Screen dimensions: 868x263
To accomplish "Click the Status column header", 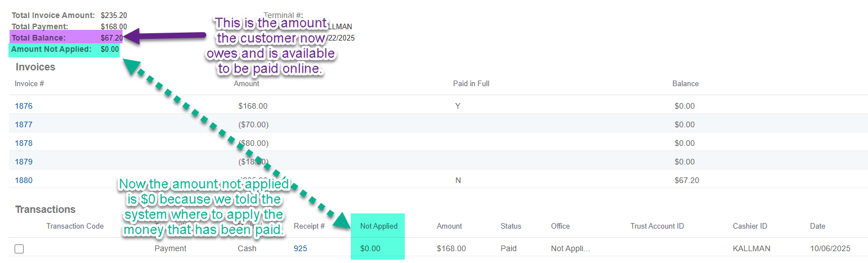I will point(510,226).
